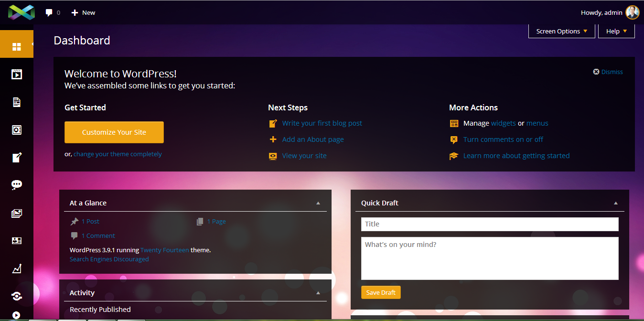Click the pencil icon beside Write your first blog post

pyautogui.click(x=273, y=123)
